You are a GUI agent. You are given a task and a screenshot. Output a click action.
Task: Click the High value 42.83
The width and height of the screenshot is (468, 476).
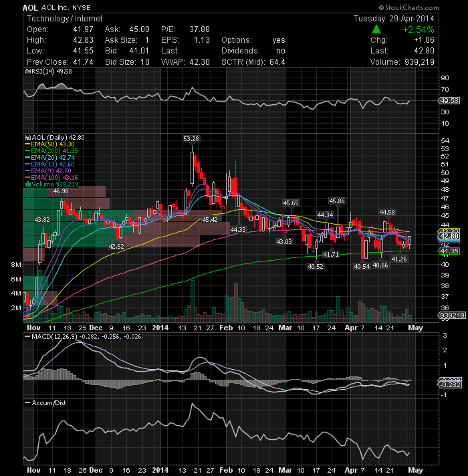coord(83,39)
